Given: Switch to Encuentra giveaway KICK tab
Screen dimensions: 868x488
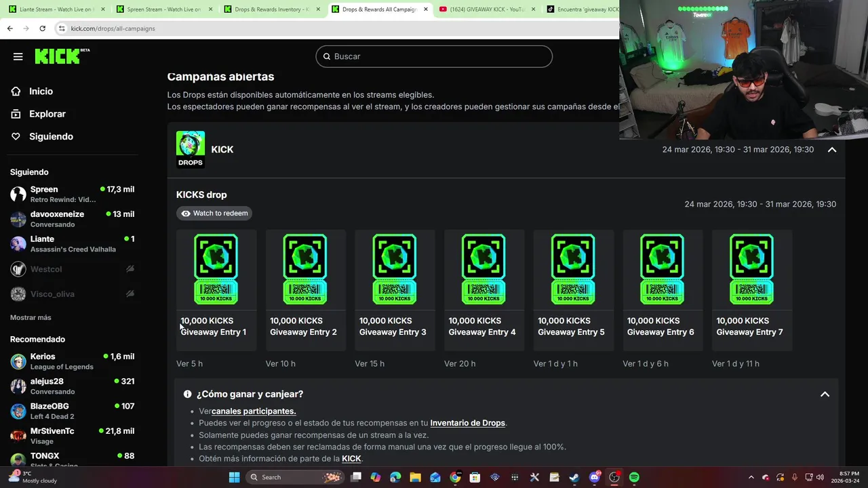Looking at the screenshot, I should (x=581, y=9).
